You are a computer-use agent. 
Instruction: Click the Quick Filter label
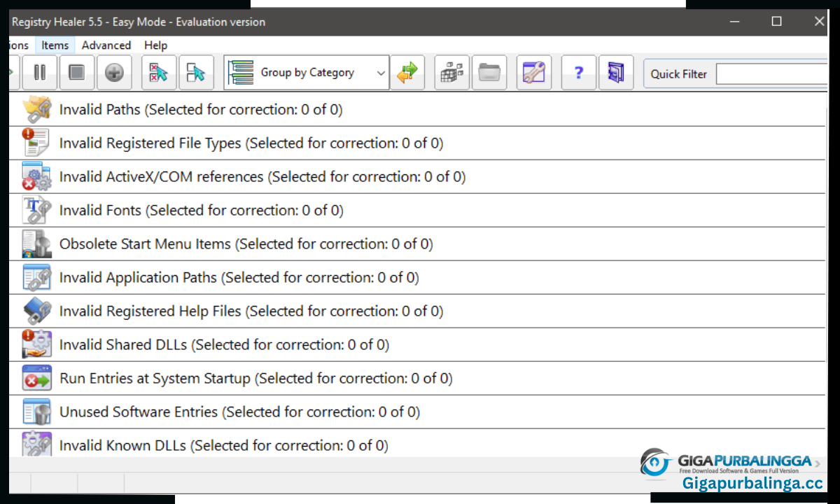(679, 73)
